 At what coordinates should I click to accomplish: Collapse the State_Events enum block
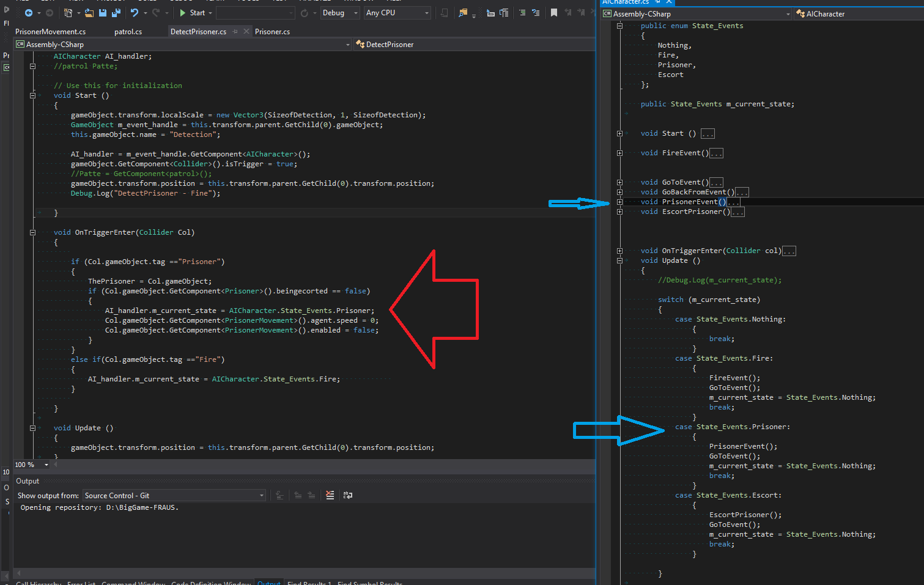(x=619, y=26)
